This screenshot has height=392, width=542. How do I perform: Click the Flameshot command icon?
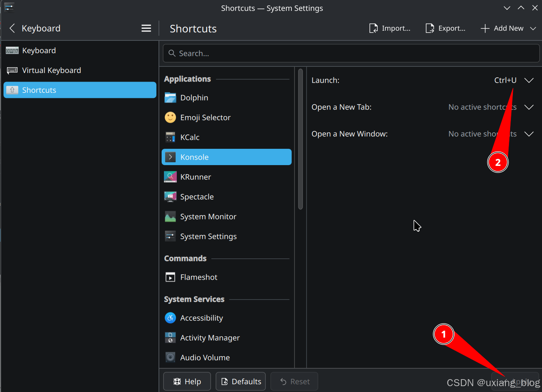point(170,277)
